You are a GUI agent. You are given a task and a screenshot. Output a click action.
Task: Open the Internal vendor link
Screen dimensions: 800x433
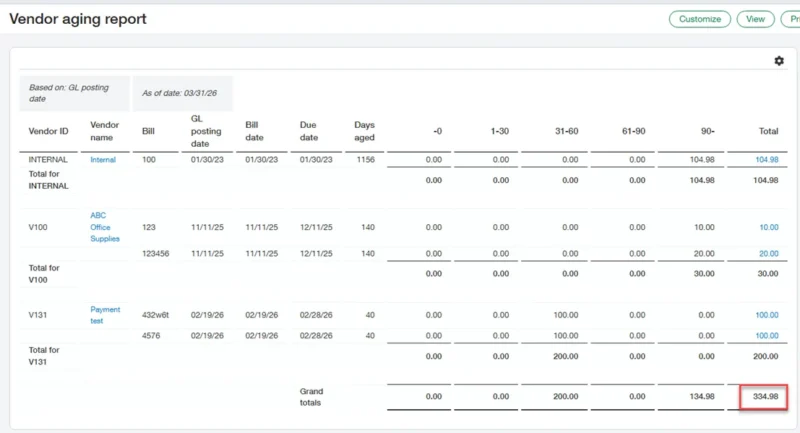[103, 160]
